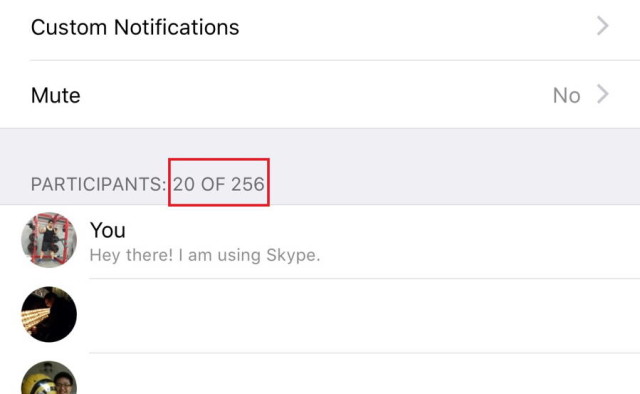Tap the chevron next to Mute's No value

603,95
